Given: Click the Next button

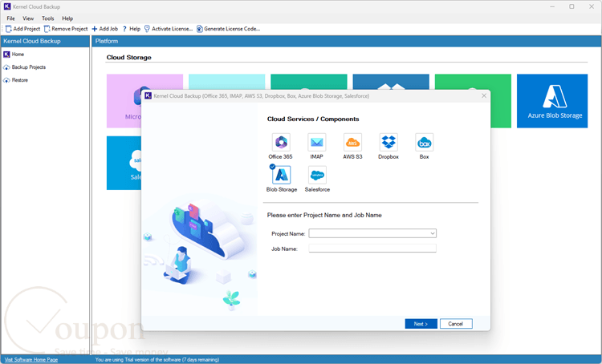Looking at the screenshot, I should [421, 324].
